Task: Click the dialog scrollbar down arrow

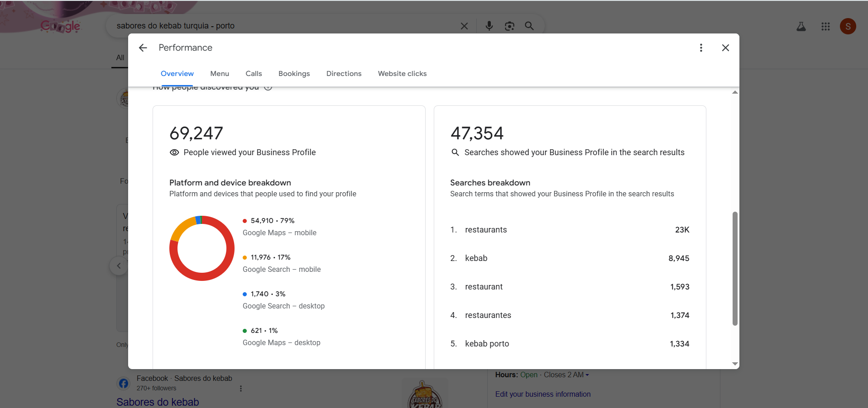Action: pyautogui.click(x=735, y=364)
